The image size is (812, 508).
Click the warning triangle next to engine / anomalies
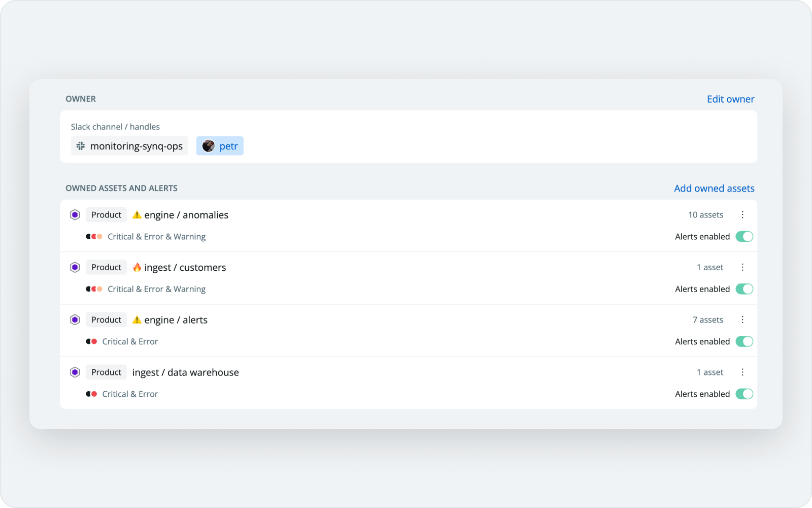(136, 214)
